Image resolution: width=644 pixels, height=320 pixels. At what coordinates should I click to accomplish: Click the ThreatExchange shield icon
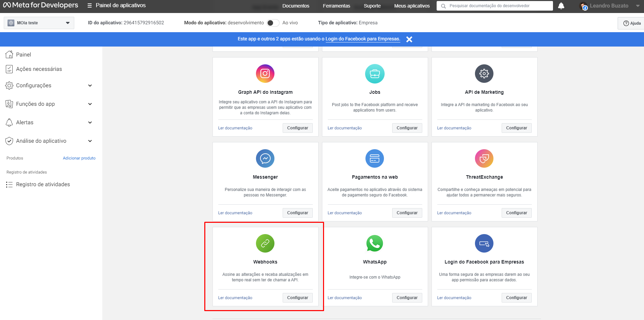[x=484, y=158]
